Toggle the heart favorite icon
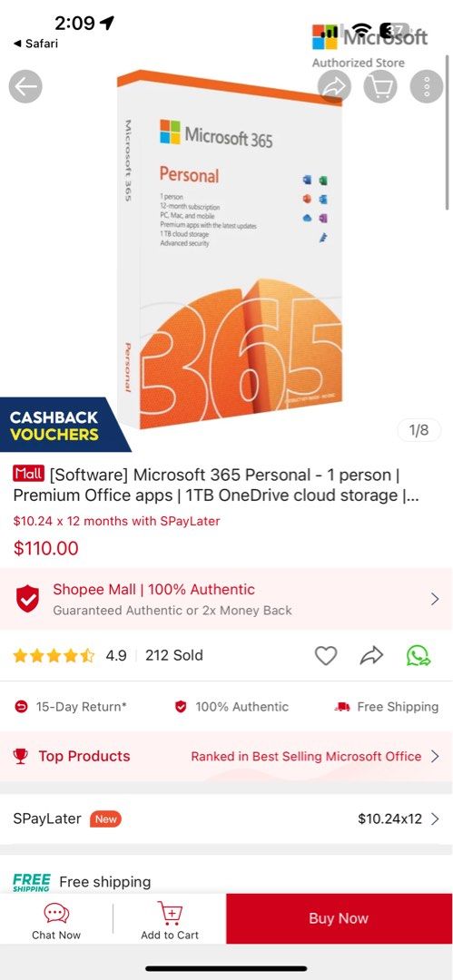This screenshot has height=980, width=453. [x=325, y=656]
